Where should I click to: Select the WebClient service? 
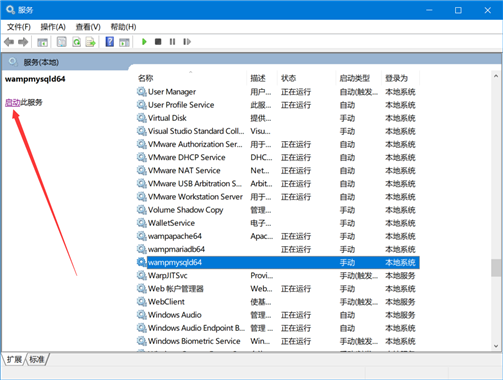coord(278,302)
